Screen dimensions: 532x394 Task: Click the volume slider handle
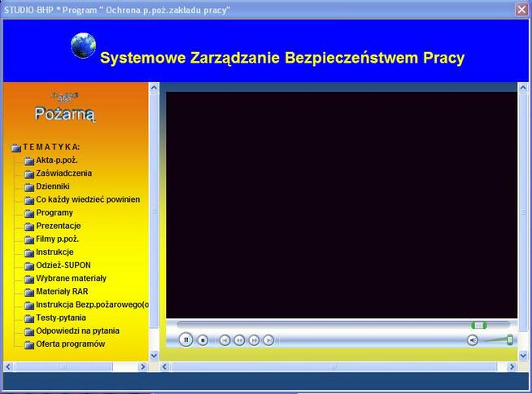[x=510, y=339]
